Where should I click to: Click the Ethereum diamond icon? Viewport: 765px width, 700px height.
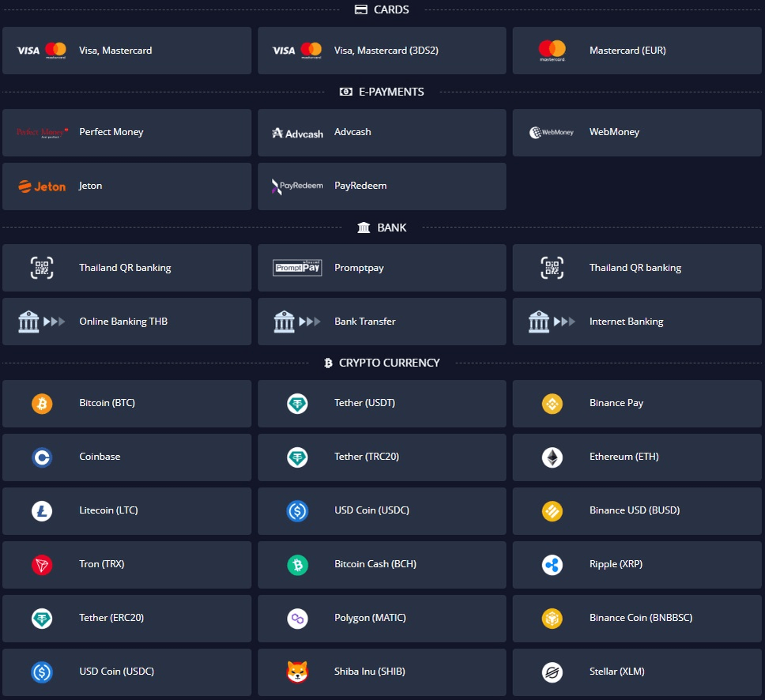(x=552, y=457)
